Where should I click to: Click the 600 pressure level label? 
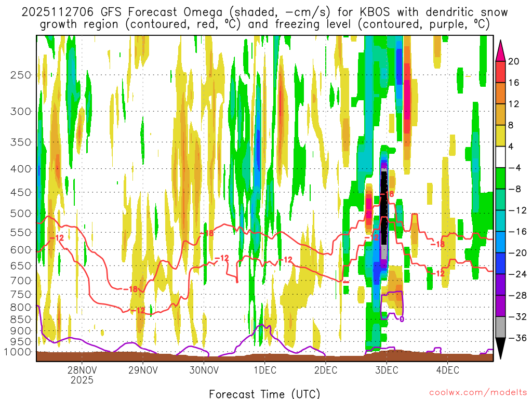21,250
